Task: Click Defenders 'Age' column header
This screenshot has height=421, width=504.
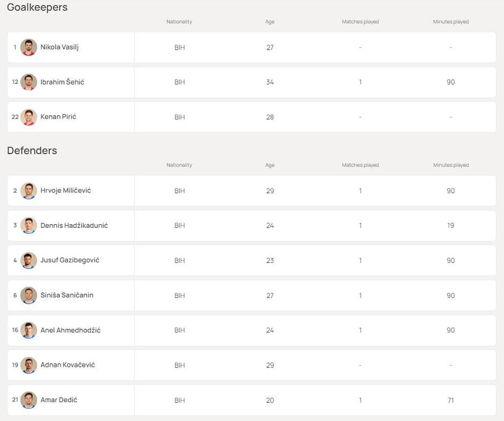Action: 270,165
